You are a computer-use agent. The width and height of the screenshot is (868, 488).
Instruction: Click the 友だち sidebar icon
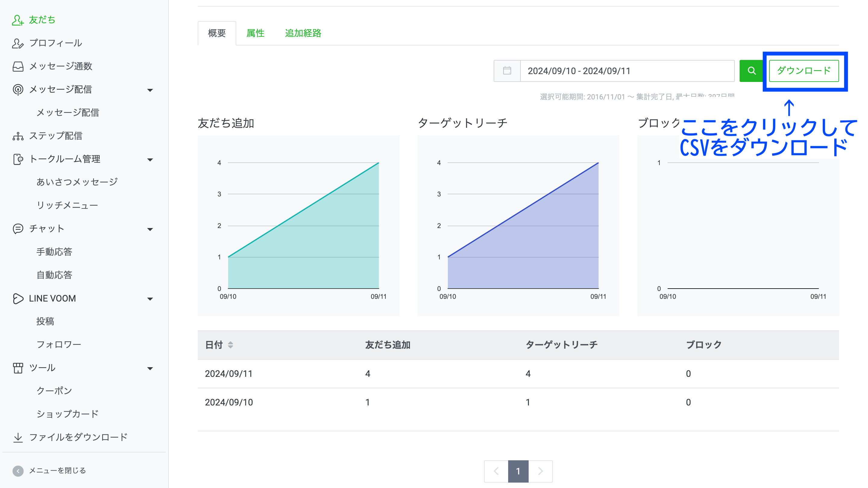pos(17,20)
